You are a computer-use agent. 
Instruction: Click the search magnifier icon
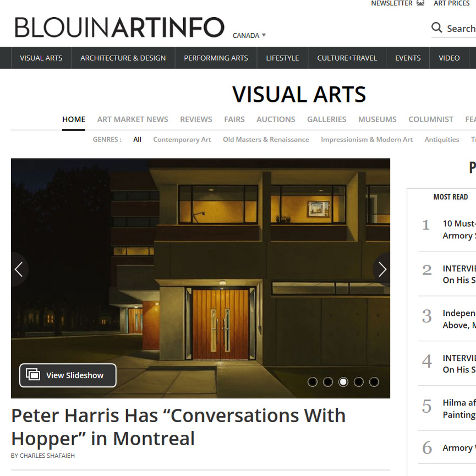(x=436, y=28)
